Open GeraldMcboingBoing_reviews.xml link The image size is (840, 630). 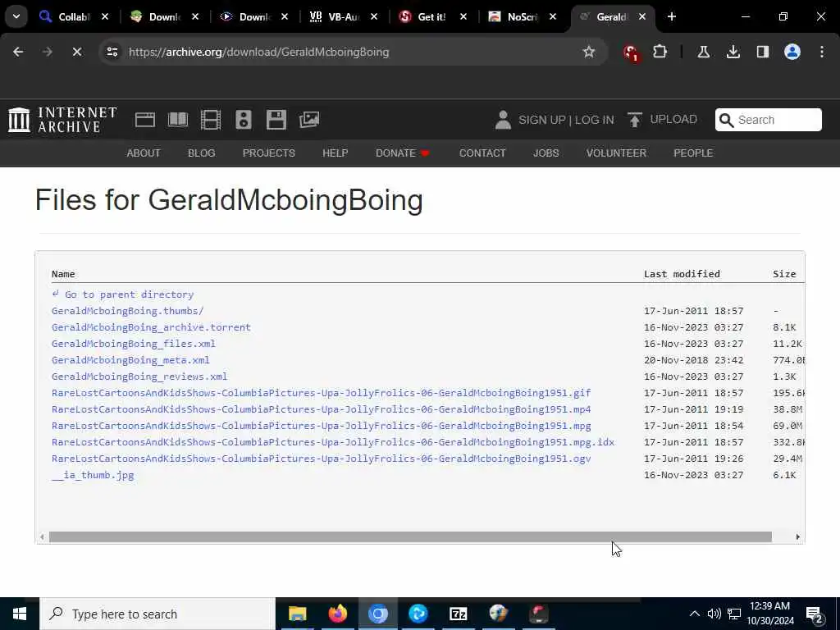point(139,377)
